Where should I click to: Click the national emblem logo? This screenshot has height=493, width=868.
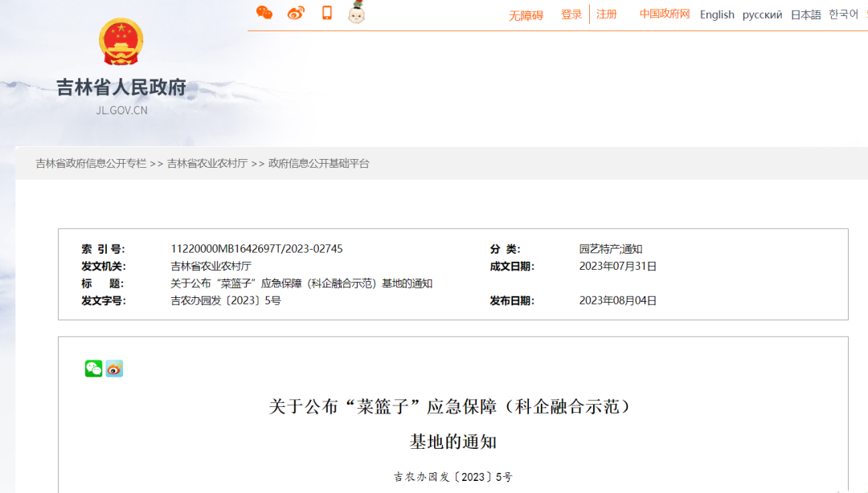click(x=121, y=42)
